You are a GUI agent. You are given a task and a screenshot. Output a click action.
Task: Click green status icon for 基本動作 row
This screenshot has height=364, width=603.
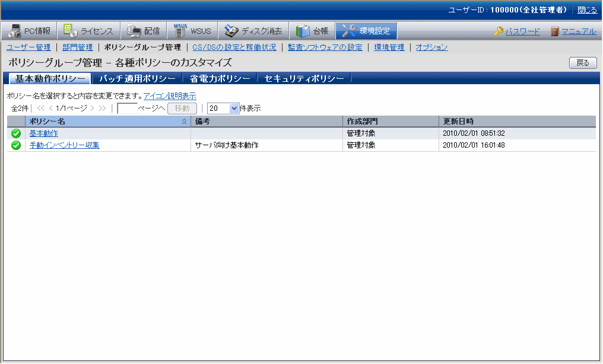tap(16, 133)
